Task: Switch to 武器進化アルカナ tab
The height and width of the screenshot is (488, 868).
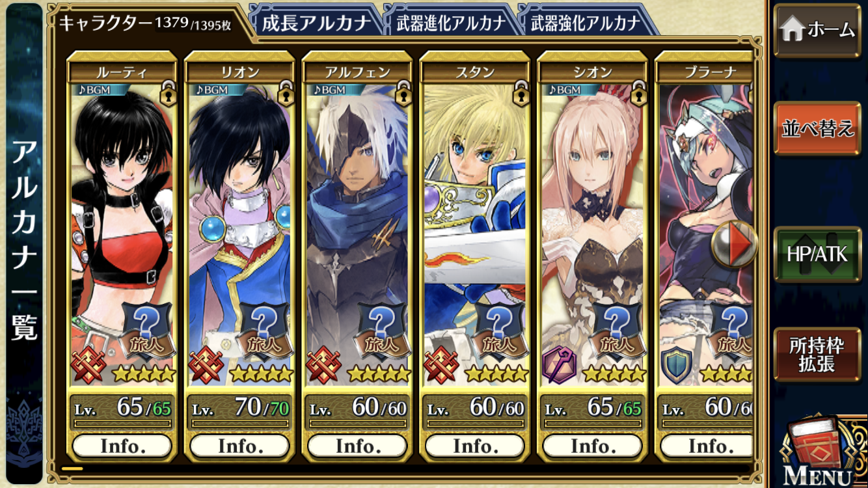Action: (x=450, y=23)
